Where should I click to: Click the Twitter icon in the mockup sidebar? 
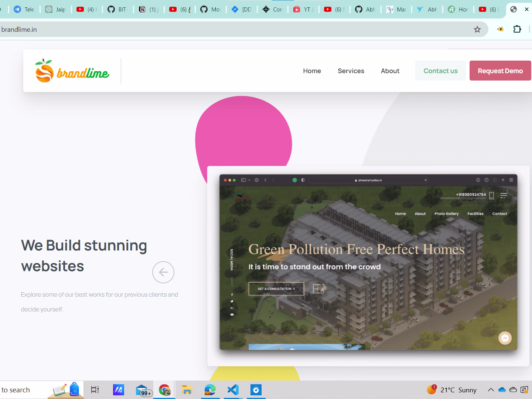click(x=232, y=301)
